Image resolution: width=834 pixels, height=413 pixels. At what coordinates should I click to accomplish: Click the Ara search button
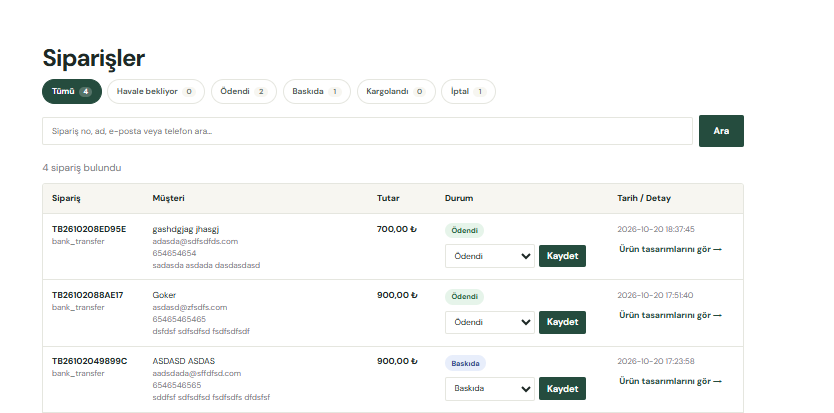pyautogui.click(x=721, y=131)
